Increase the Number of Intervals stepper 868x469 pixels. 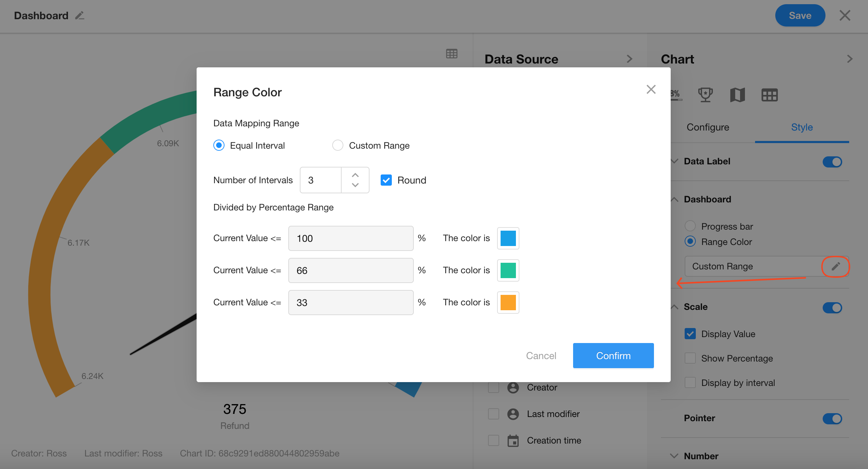tap(355, 175)
